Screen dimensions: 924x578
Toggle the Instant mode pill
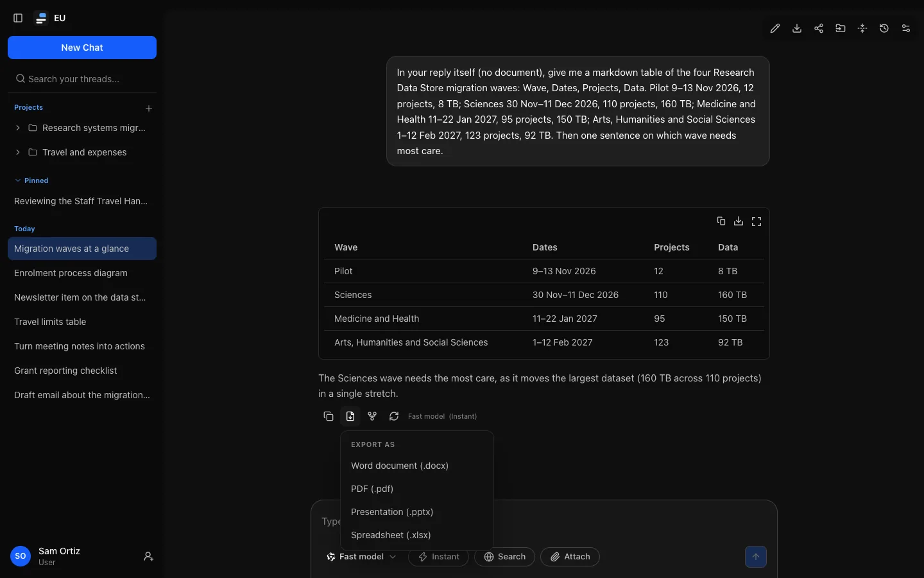(x=438, y=557)
